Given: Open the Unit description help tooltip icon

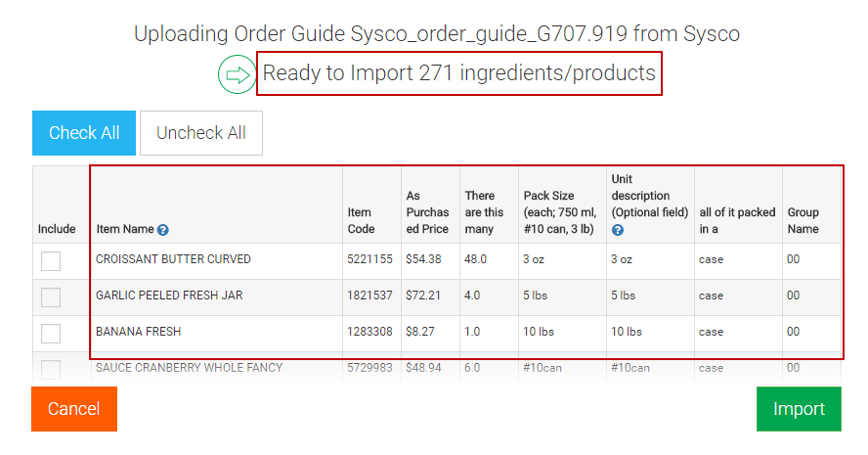Looking at the screenshot, I should click(x=617, y=230).
